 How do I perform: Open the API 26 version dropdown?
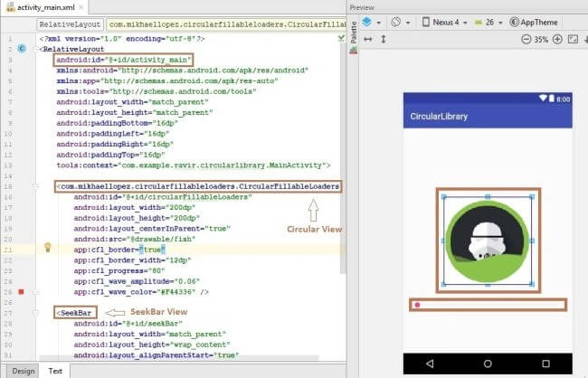tap(488, 22)
